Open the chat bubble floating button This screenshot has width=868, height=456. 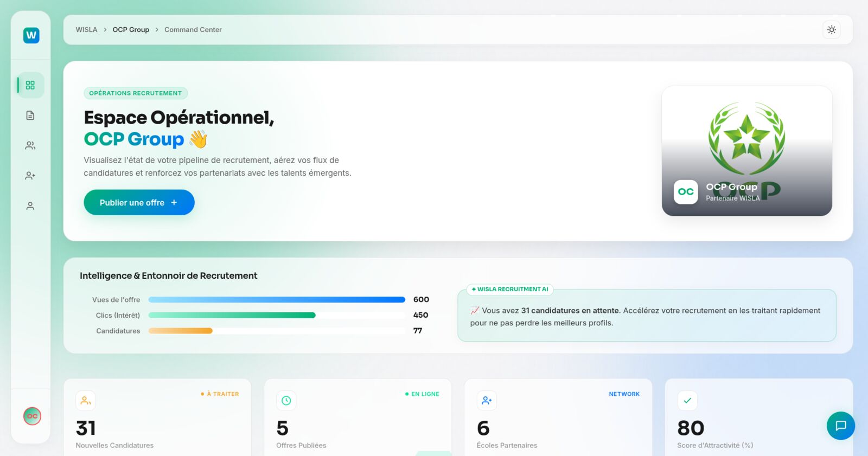[x=841, y=426]
